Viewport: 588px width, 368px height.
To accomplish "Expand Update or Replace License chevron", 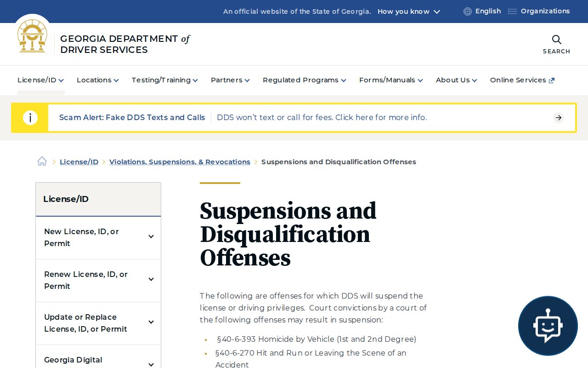I will (x=151, y=322).
